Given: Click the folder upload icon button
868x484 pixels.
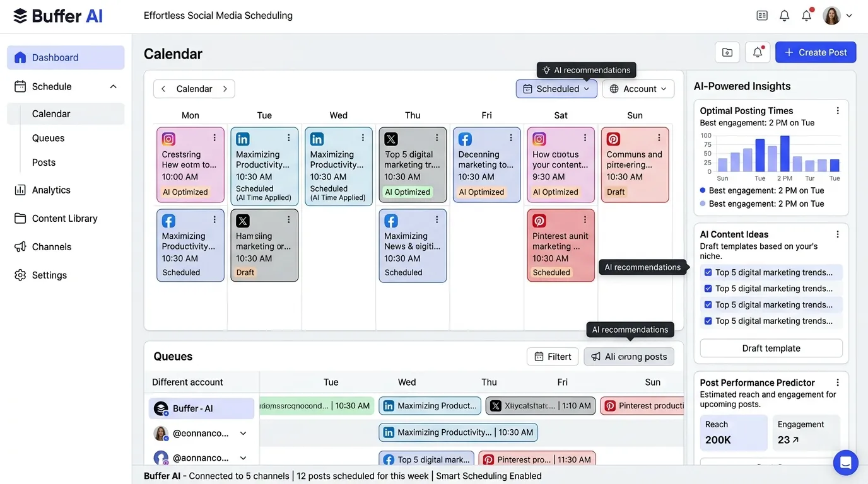Looking at the screenshot, I should [x=727, y=52].
